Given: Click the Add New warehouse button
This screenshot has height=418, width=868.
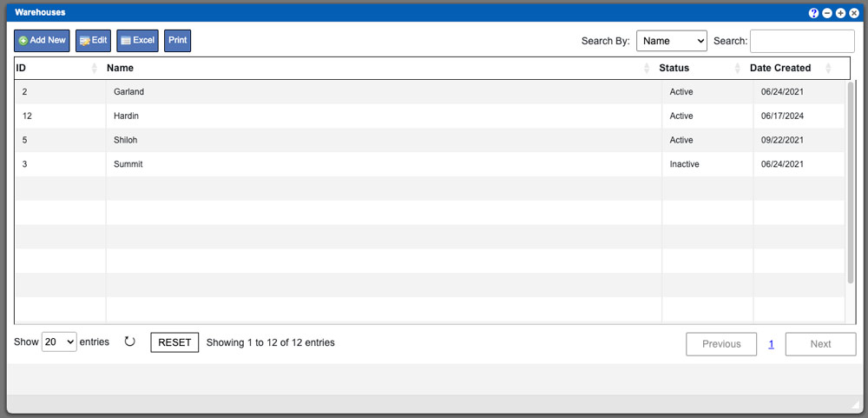Looking at the screenshot, I should [42, 41].
